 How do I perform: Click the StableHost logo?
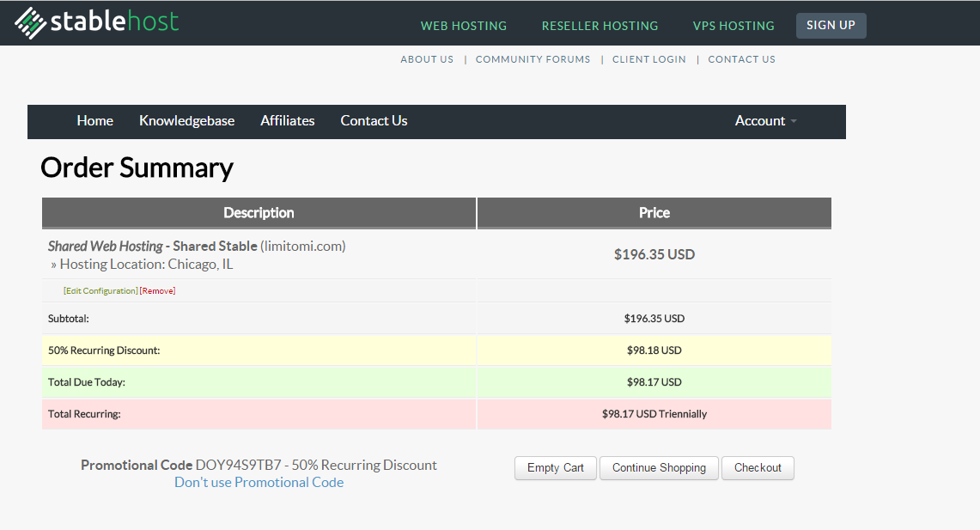click(97, 22)
